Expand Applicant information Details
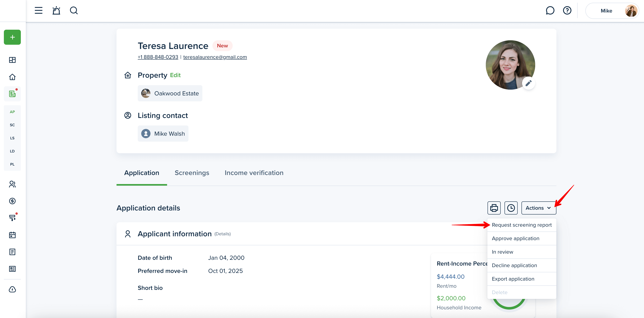644x318 pixels. (222, 234)
